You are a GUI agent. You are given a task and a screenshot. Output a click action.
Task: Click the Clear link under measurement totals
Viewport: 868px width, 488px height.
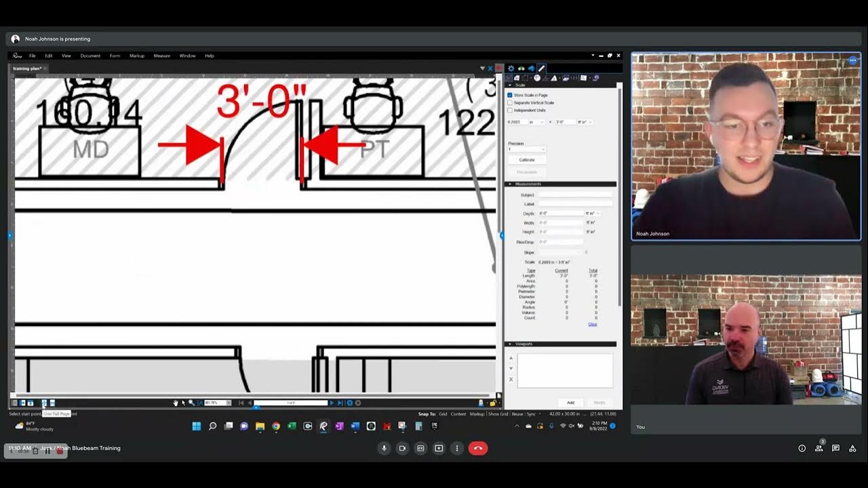[592, 324]
